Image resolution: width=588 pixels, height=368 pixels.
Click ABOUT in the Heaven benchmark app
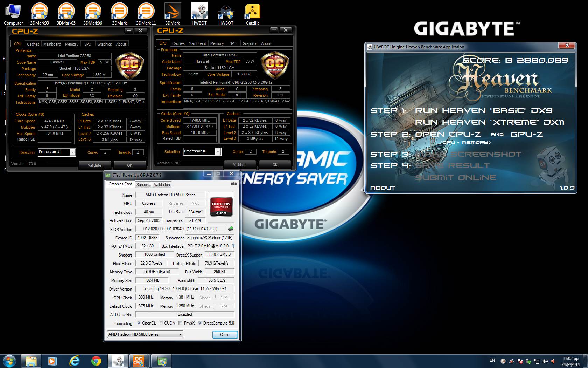click(x=383, y=188)
